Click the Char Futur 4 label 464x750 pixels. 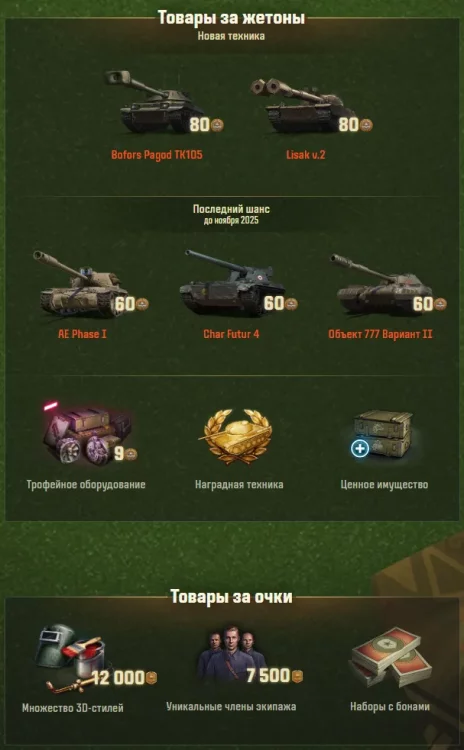[x=231, y=334]
